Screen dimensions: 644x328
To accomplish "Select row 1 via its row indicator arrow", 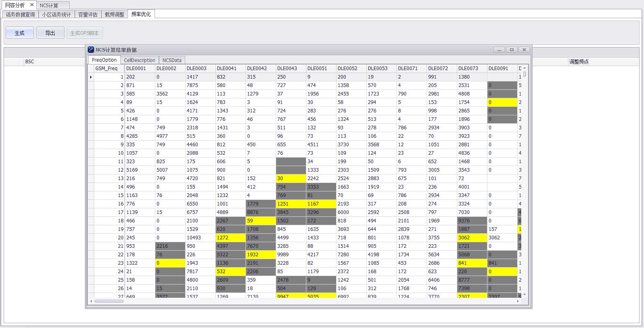I will [91, 77].
